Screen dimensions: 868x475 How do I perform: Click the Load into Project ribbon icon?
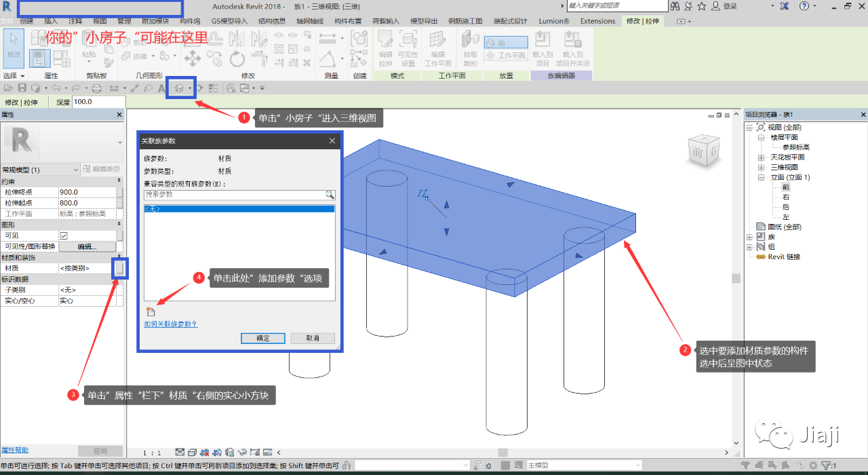click(542, 48)
